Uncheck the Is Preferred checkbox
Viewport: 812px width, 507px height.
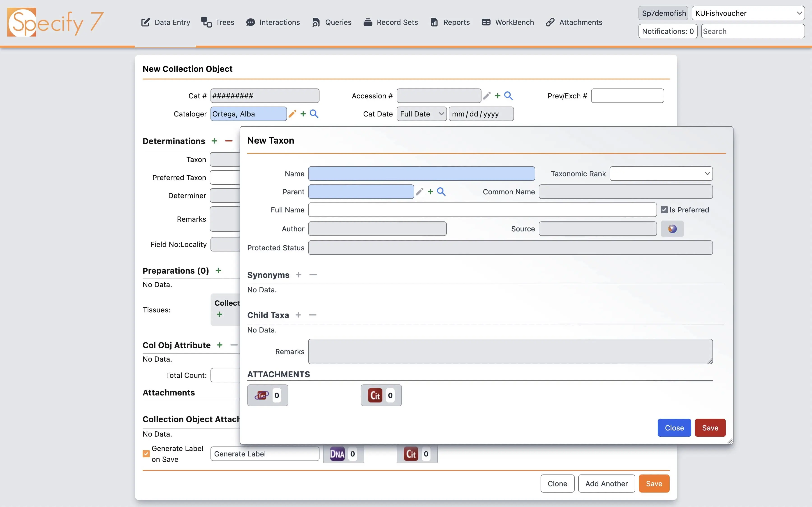click(664, 209)
